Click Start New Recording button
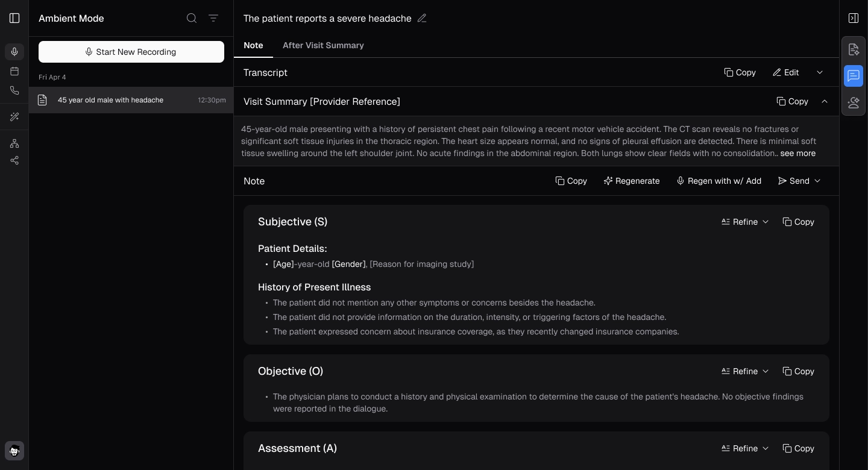Image resolution: width=868 pixels, height=470 pixels. [131, 52]
